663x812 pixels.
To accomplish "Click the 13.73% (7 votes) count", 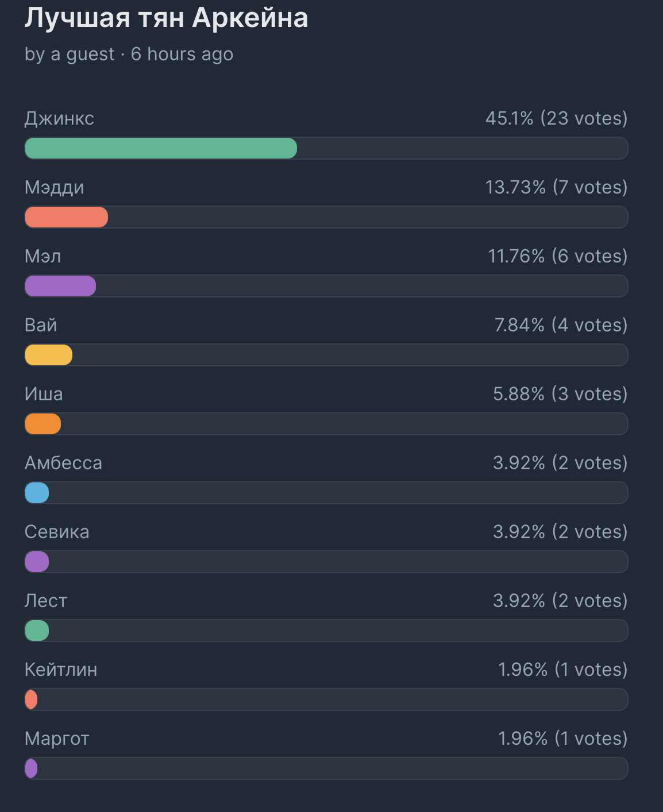I will coord(556,187).
